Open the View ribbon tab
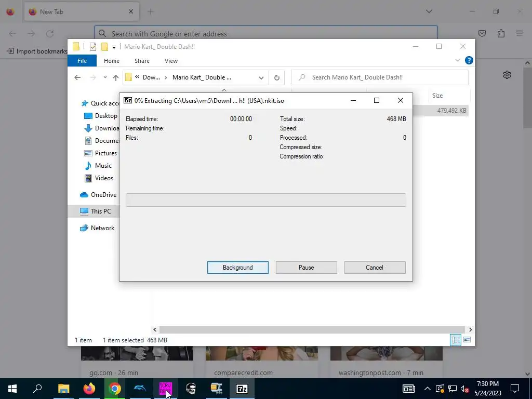The width and height of the screenshot is (532, 399). pyautogui.click(x=171, y=61)
